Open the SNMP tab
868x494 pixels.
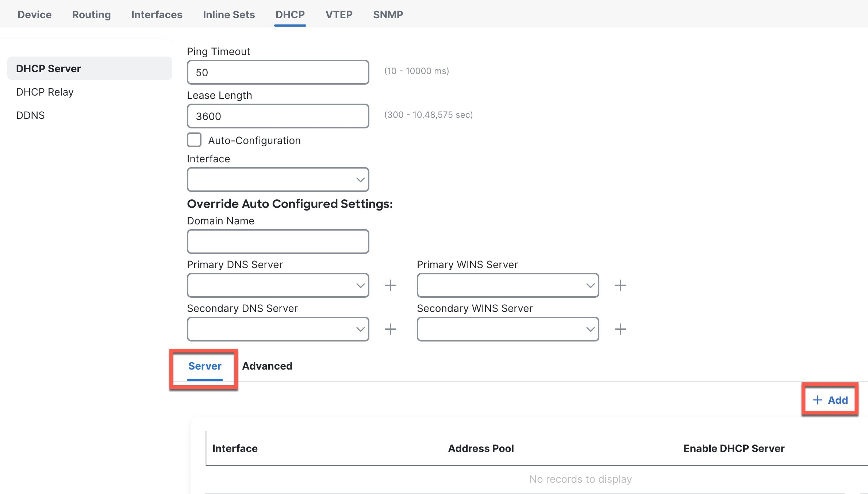click(388, 14)
